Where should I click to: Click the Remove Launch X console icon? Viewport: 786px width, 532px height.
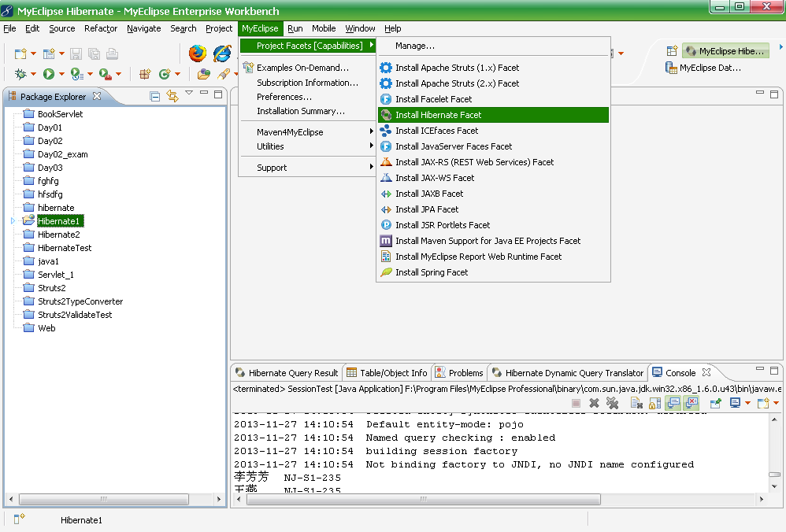(x=594, y=403)
